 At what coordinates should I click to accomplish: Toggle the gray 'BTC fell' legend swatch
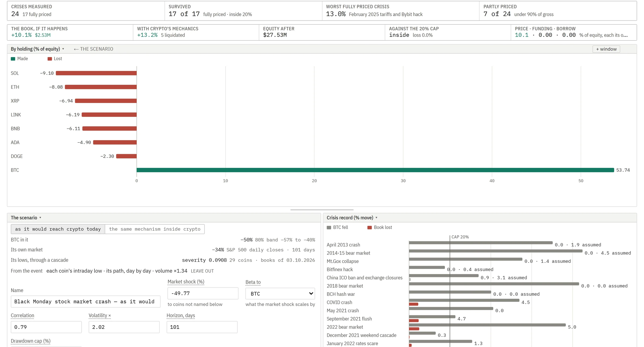tap(329, 227)
